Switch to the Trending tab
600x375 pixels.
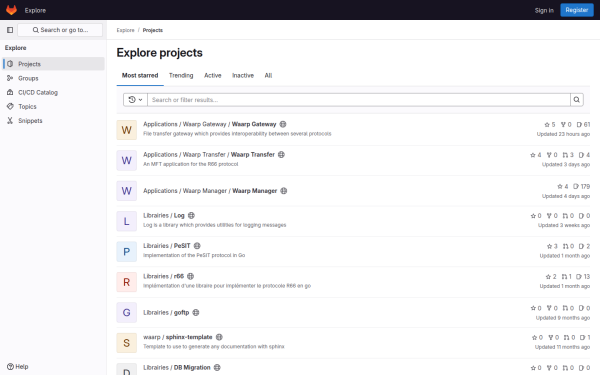[x=181, y=75]
